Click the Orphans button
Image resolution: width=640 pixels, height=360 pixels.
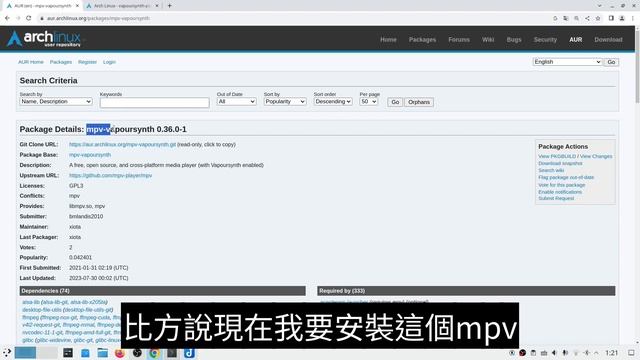tap(419, 102)
